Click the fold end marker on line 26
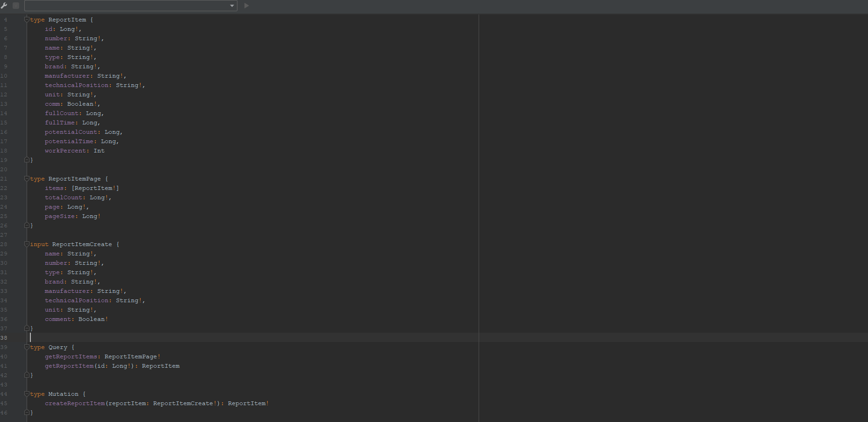The width and height of the screenshot is (868, 422). point(27,226)
